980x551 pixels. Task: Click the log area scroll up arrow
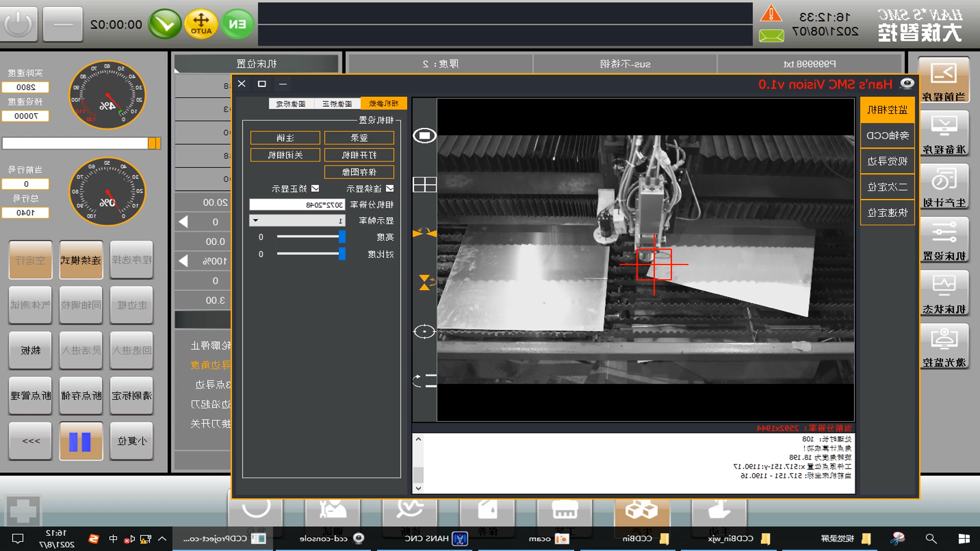point(418,439)
